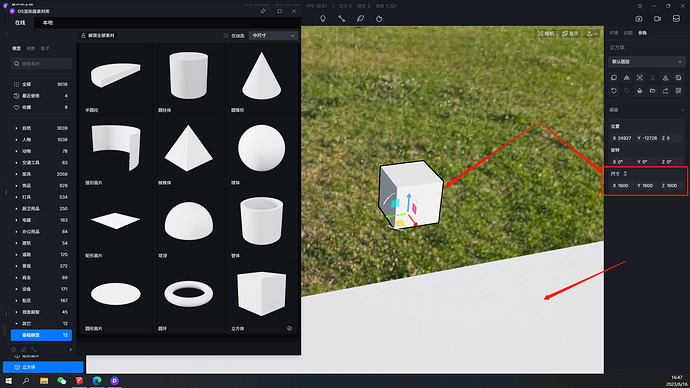The image size is (690, 388).
Task: Switch to the 本地 tab in asset library
Action: point(48,22)
